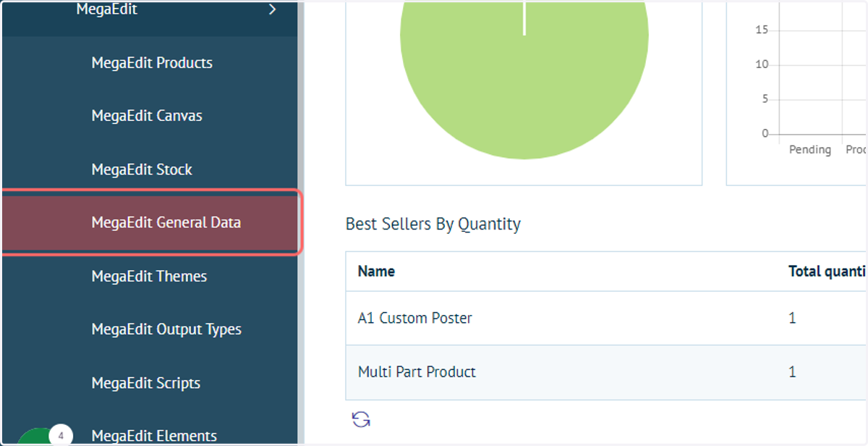The width and height of the screenshot is (868, 446).
Task: Click the green pie chart
Action: (x=524, y=80)
